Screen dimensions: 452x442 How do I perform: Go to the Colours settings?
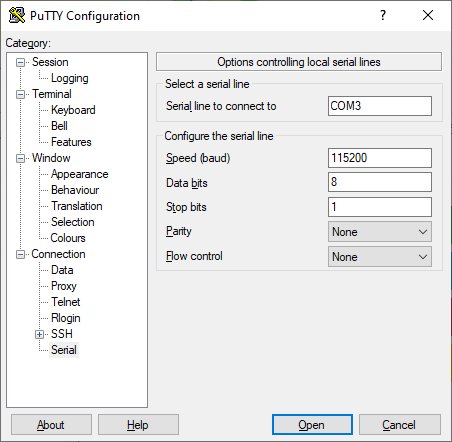click(68, 238)
